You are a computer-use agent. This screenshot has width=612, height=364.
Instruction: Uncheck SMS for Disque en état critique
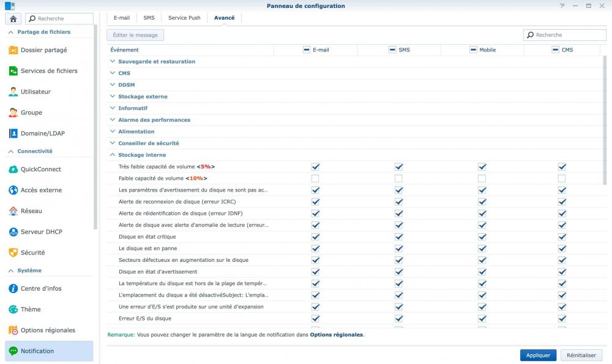(398, 237)
